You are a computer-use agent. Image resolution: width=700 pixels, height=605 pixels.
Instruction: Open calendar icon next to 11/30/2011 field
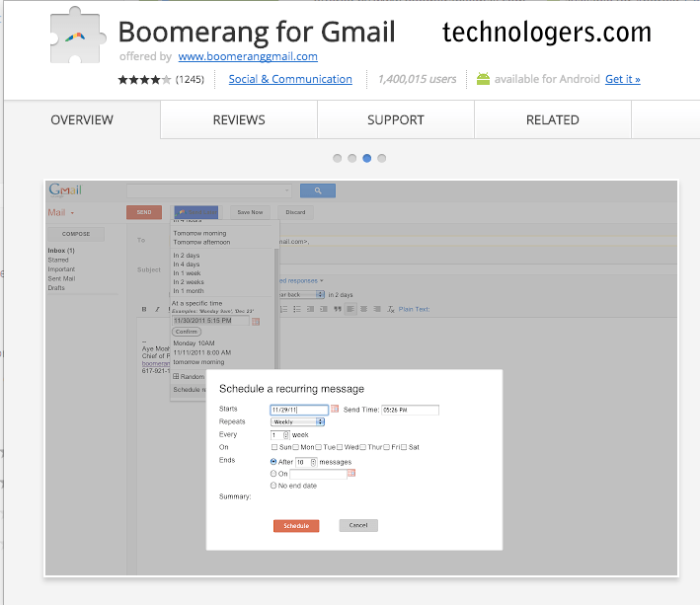point(256,321)
